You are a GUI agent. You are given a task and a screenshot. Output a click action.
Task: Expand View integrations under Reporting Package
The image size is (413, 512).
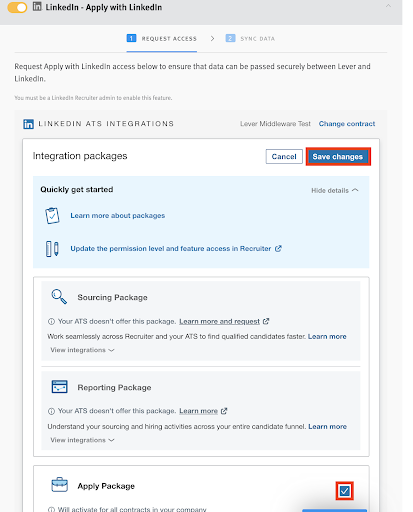click(x=82, y=440)
